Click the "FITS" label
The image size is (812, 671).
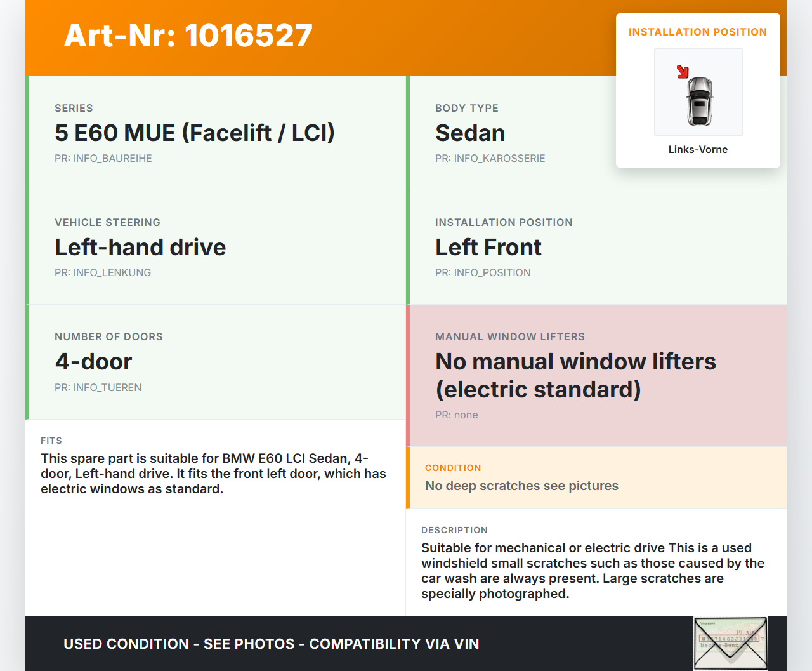pos(51,441)
